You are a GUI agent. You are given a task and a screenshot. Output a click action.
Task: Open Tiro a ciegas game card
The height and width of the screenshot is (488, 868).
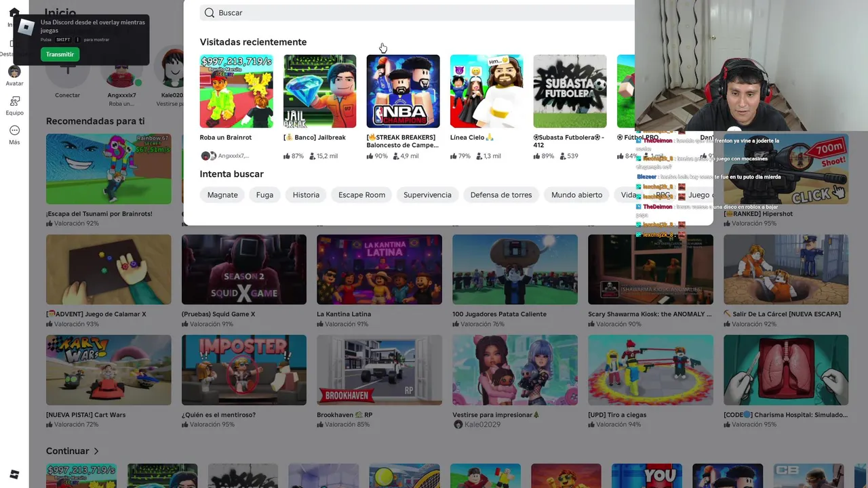pyautogui.click(x=650, y=370)
